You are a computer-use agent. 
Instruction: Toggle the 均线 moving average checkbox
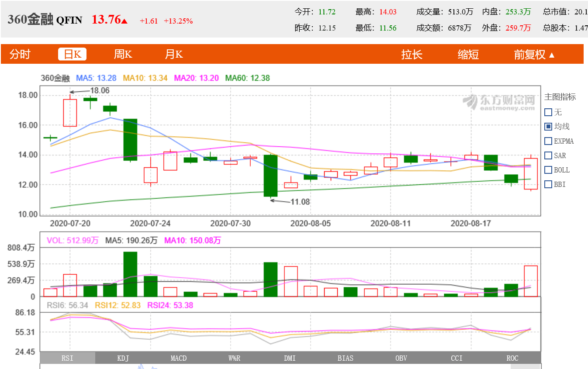(x=548, y=127)
